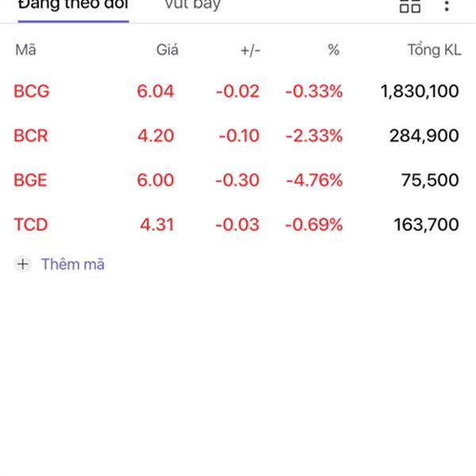Tap BGE percent change -4.76%
This screenshot has width=476, height=476.
click(x=314, y=180)
